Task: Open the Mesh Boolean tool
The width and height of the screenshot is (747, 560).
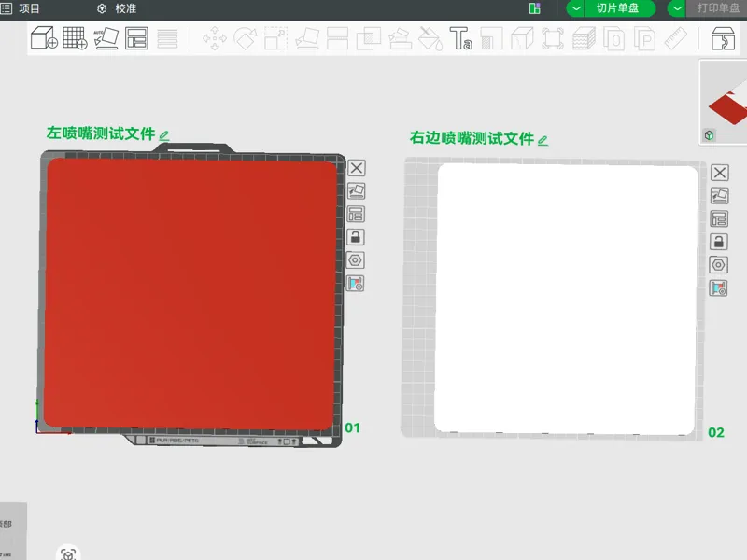Action: tap(368, 38)
